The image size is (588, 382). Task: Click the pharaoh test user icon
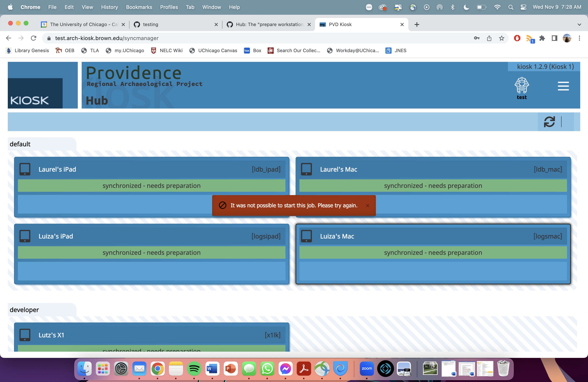pos(521,86)
